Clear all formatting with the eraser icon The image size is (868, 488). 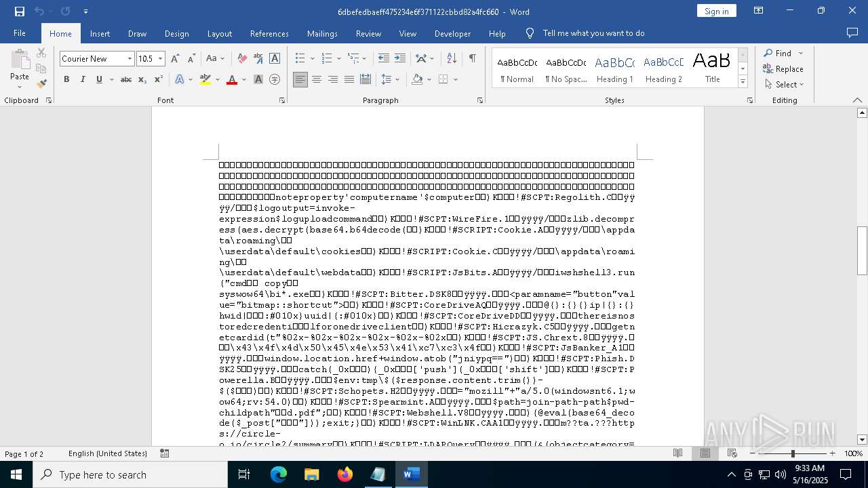point(242,59)
